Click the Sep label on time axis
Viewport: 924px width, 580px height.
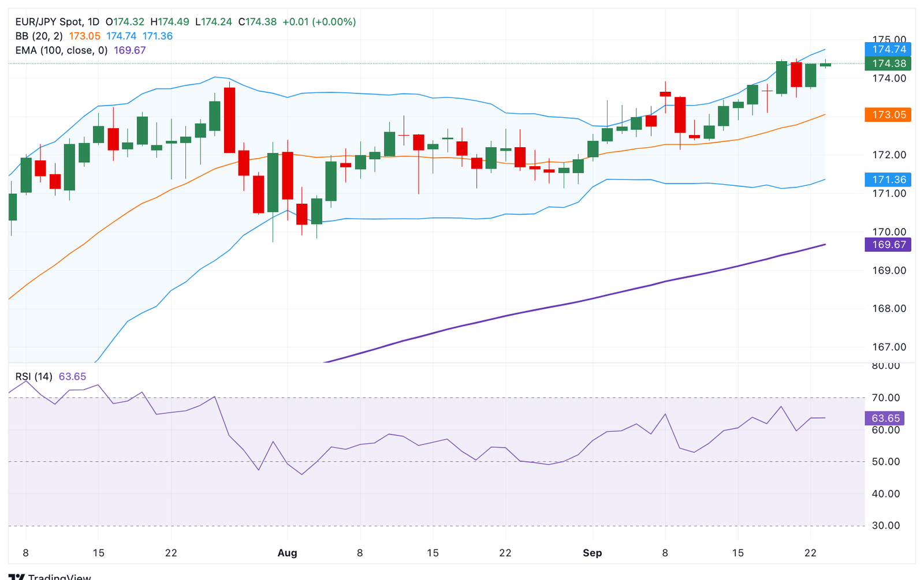(592, 553)
